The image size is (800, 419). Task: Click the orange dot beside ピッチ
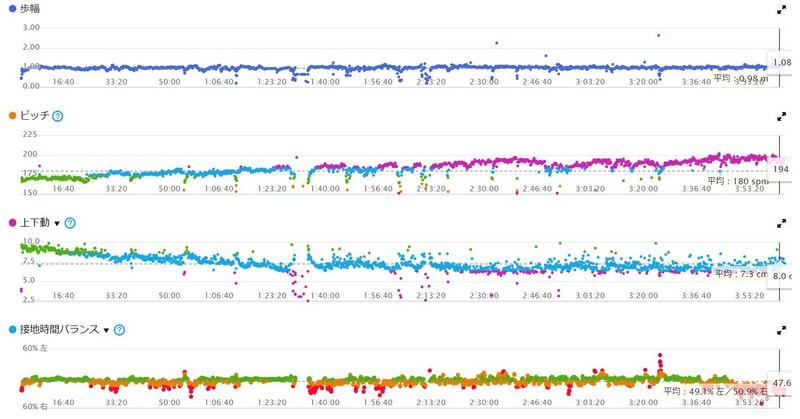click(x=9, y=116)
